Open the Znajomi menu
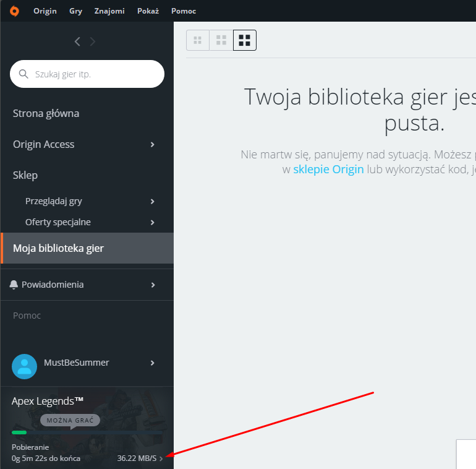 [109, 11]
